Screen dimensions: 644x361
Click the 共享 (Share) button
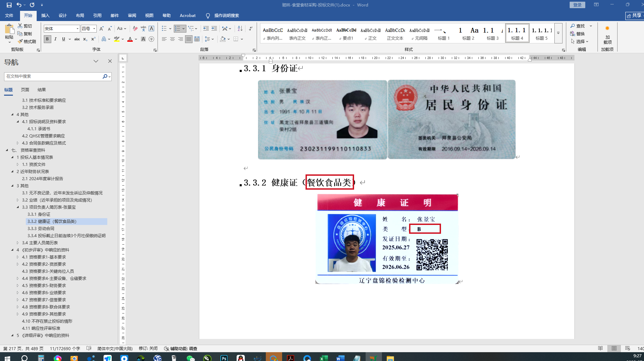click(635, 16)
